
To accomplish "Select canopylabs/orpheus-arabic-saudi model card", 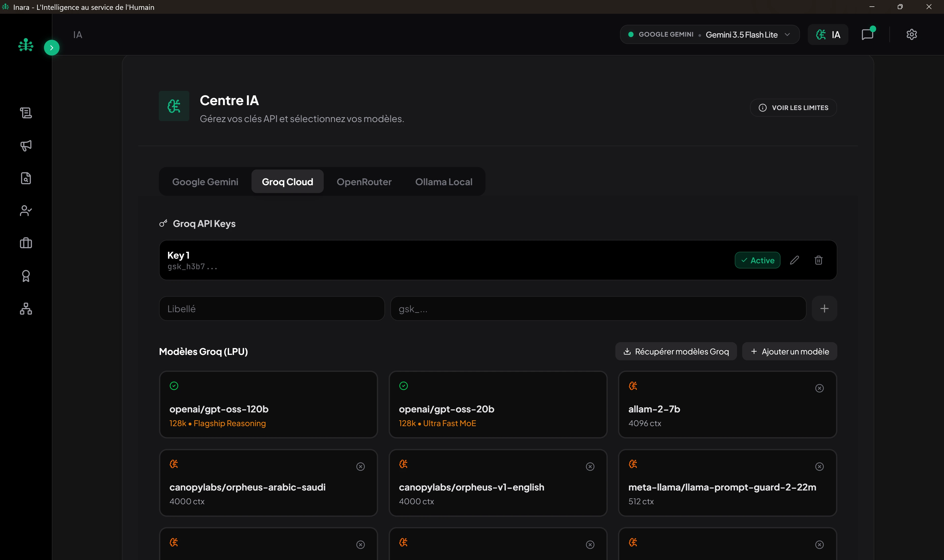I will click(268, 483).
